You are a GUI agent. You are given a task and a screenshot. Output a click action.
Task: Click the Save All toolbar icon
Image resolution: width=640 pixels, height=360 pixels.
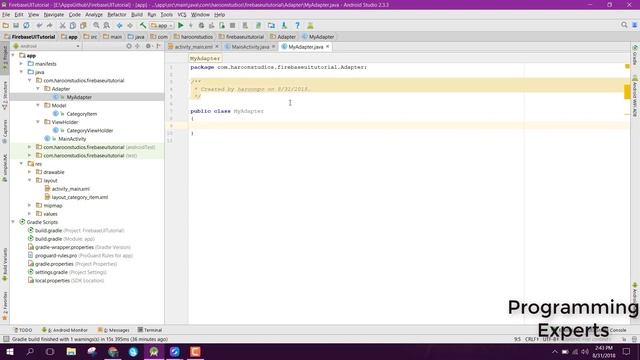click(16, 25)
